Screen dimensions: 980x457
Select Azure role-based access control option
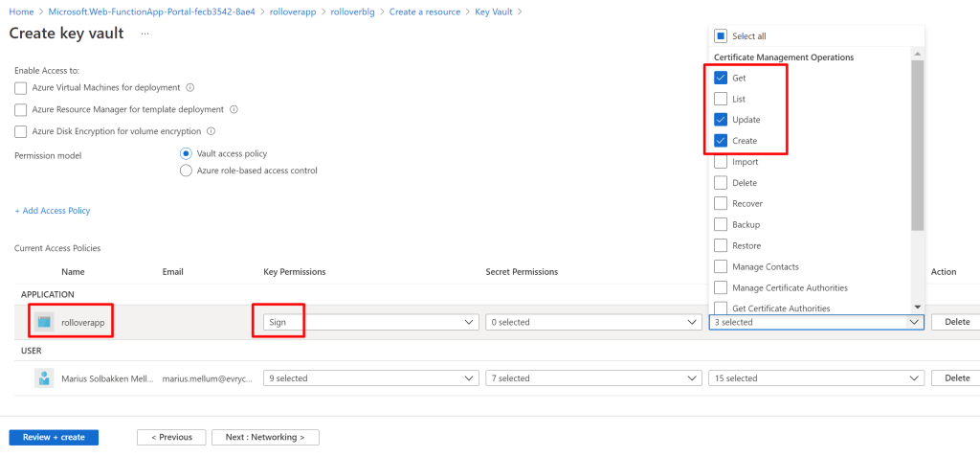186,171
